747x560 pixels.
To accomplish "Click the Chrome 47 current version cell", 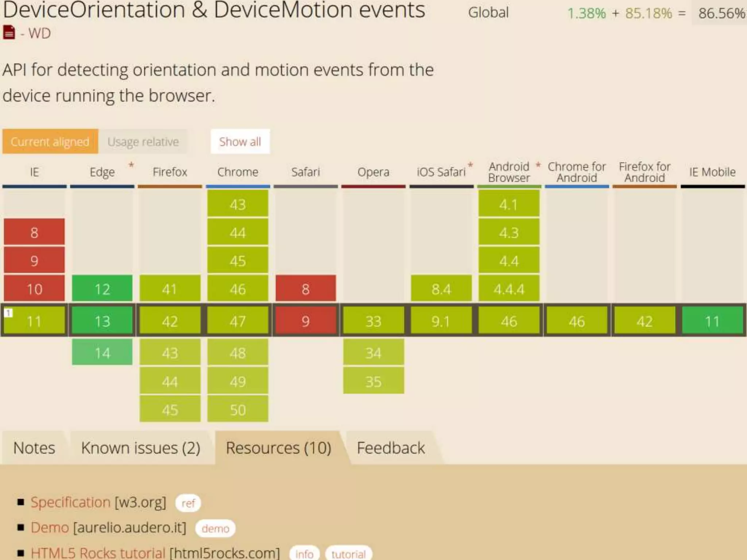I will pos(238,321).
